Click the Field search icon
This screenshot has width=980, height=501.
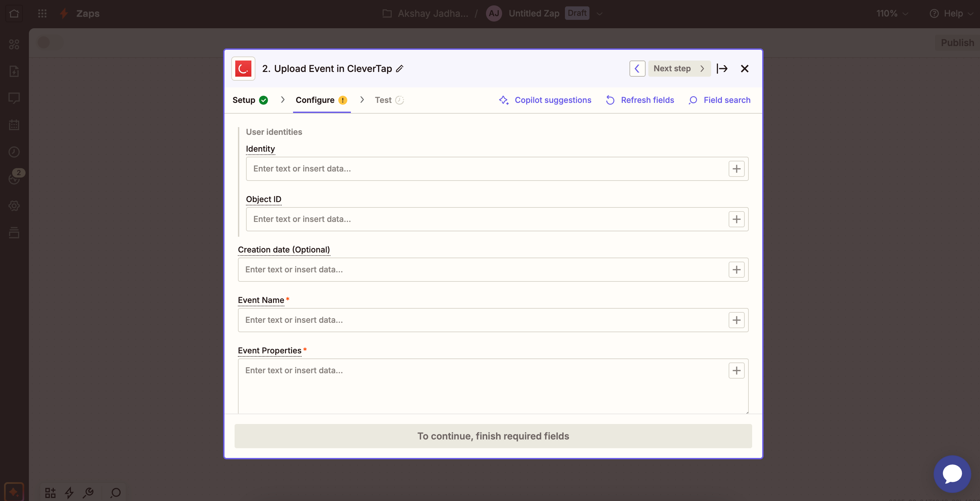(693, 100)
